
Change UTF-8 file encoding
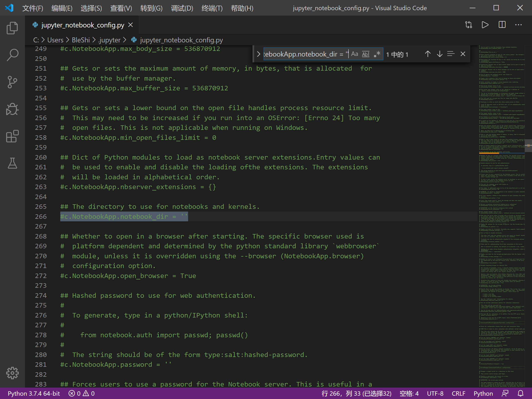pyautogui.click(x=435, y=393)
